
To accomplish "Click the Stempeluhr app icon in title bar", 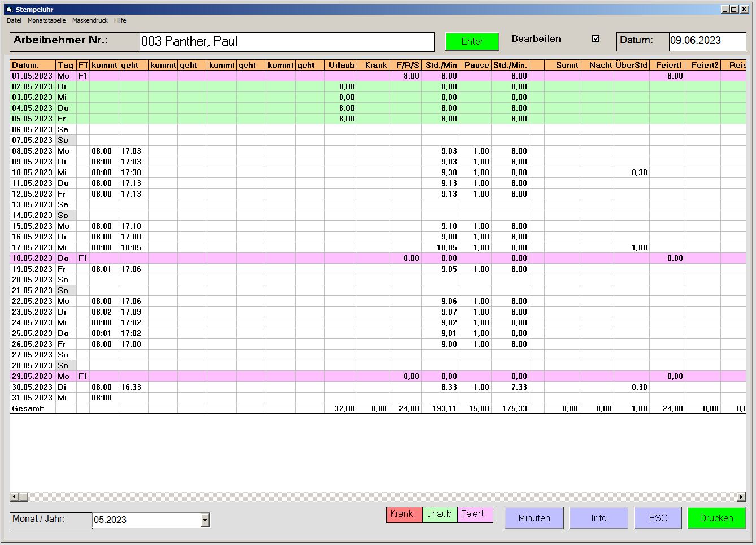I will (x=9, y=10).
